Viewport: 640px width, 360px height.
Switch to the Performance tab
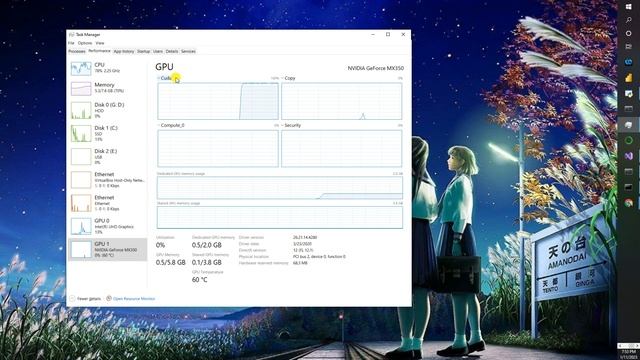click(x=99, y=51)
